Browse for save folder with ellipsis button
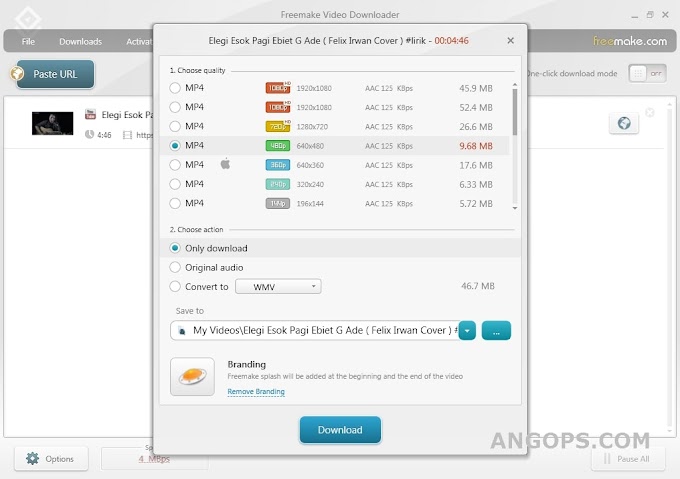Image resolution: width=680 pixels, height=479 pixels. click(x=496, y=331)
